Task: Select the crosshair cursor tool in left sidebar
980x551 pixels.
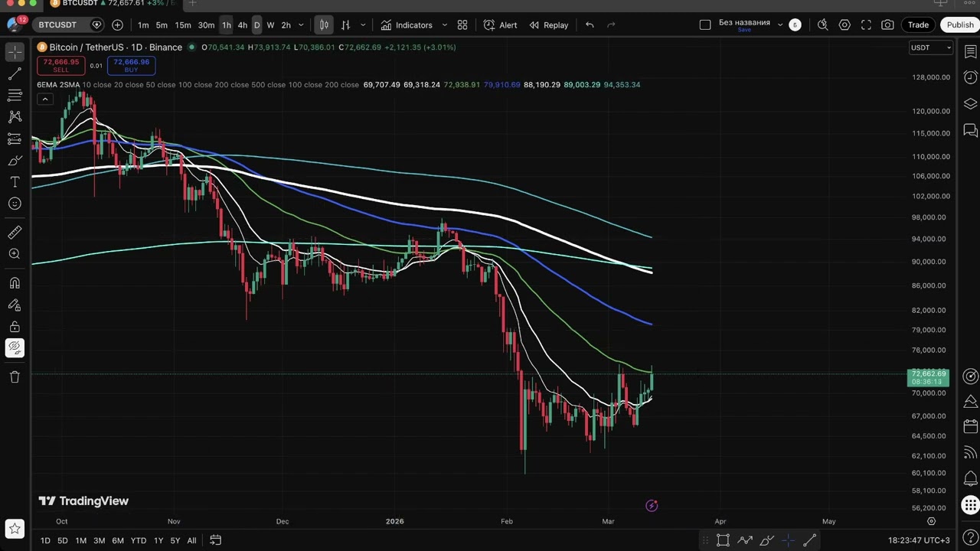Action: click(x=15, y=53)
